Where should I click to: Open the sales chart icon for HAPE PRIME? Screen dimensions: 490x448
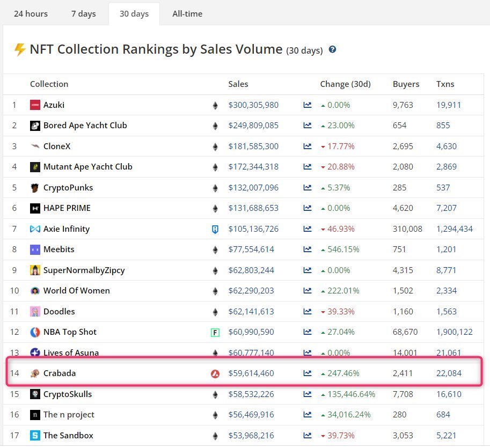[x=308, y=208]
